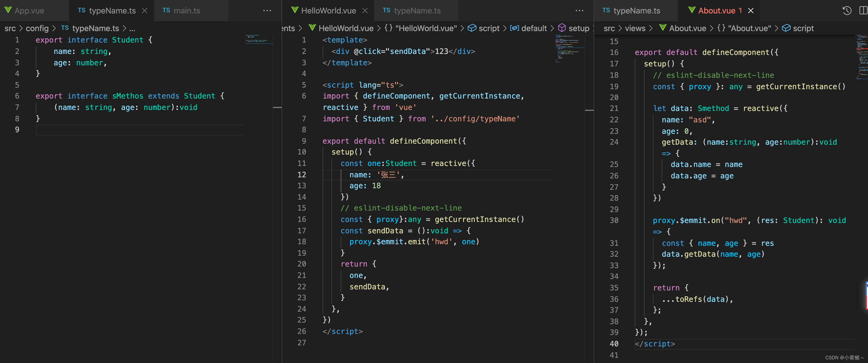Viewport: 868px width, 363px height.
Task: Open more actions menu in middle editor group
Action: pos(579,11)
